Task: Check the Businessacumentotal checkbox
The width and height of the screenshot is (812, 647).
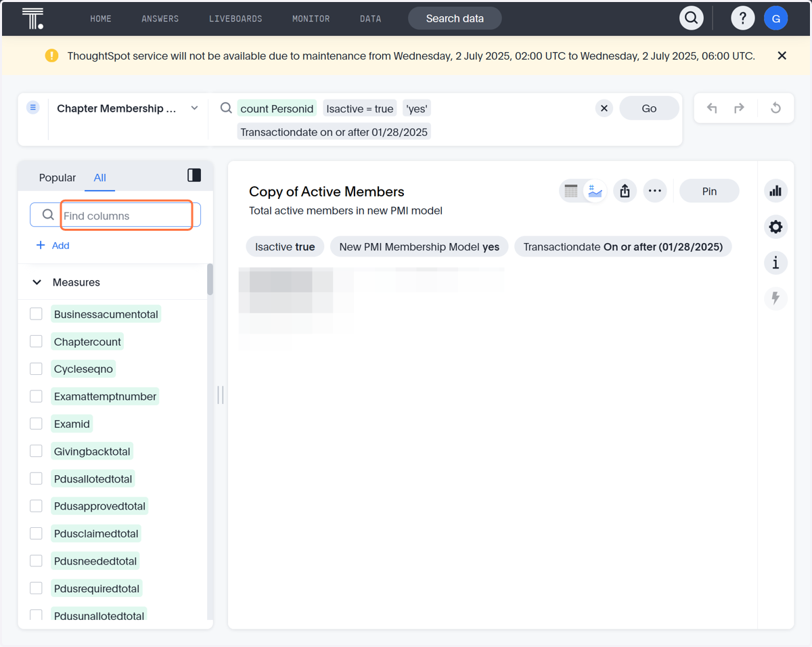Action: [x=37, y=314]
